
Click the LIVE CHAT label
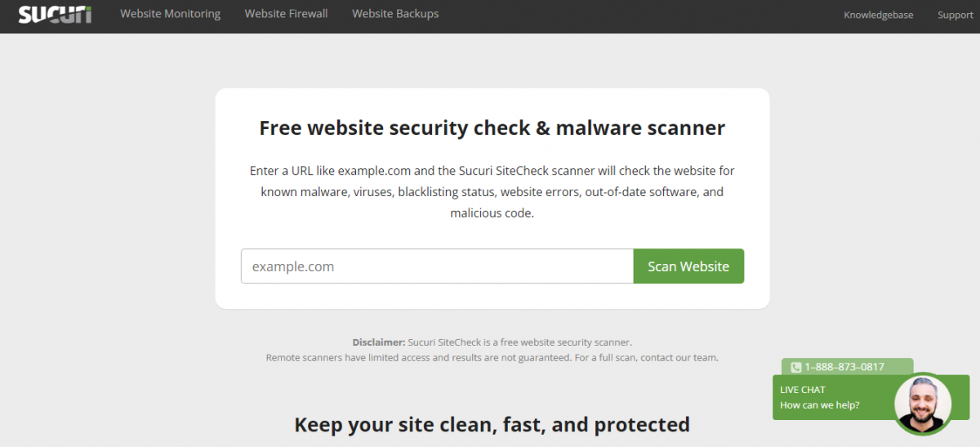pos(803,390)
